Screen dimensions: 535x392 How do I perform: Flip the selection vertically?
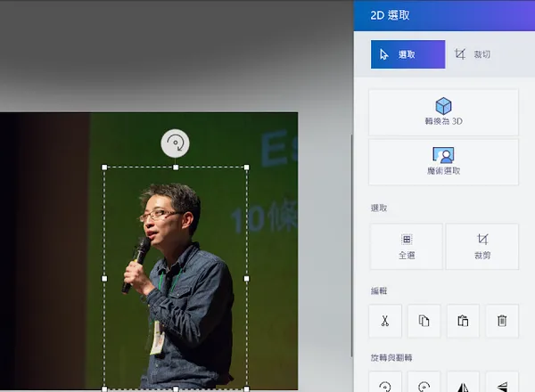pyautogui.click(x=502, y=385)
